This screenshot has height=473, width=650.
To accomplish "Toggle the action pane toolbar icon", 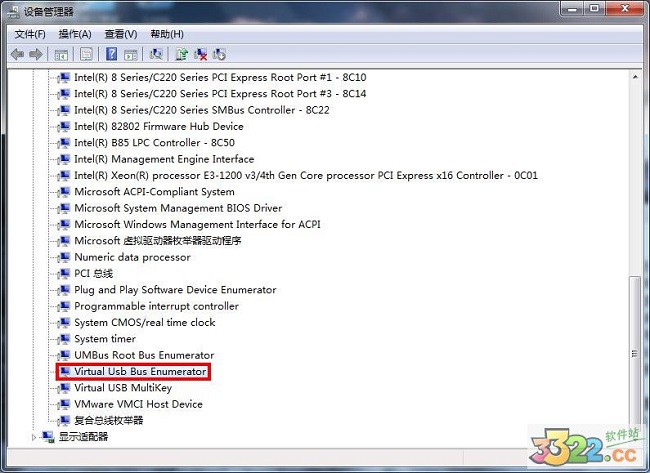I will coord(131,54).
